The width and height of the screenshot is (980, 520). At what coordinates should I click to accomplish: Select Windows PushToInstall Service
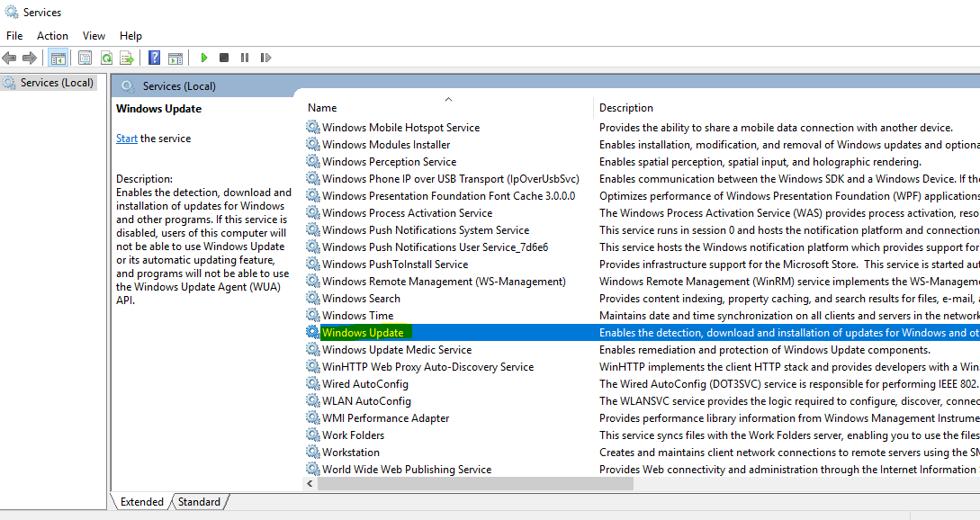tap(395, 264)
